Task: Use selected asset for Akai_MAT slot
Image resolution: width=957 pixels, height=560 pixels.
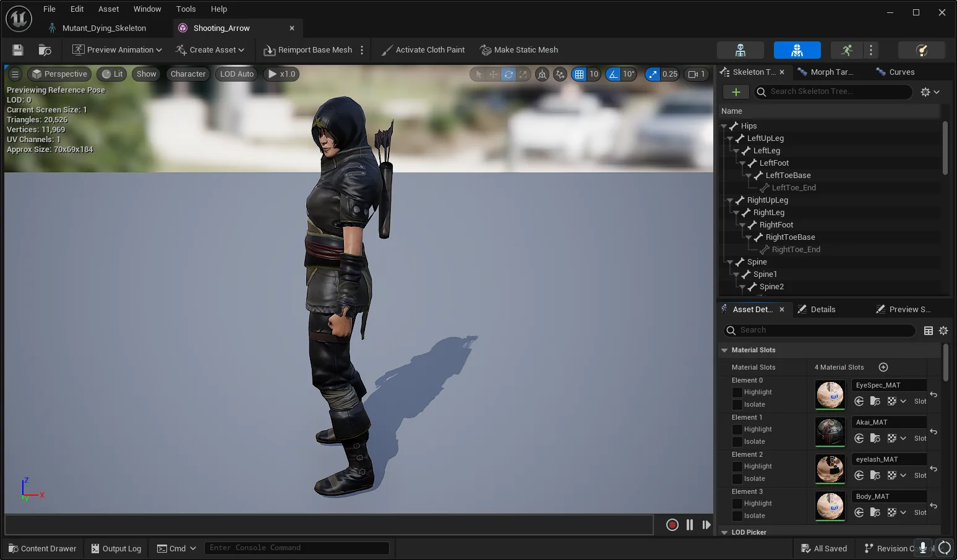Action: tap(859, 438)
